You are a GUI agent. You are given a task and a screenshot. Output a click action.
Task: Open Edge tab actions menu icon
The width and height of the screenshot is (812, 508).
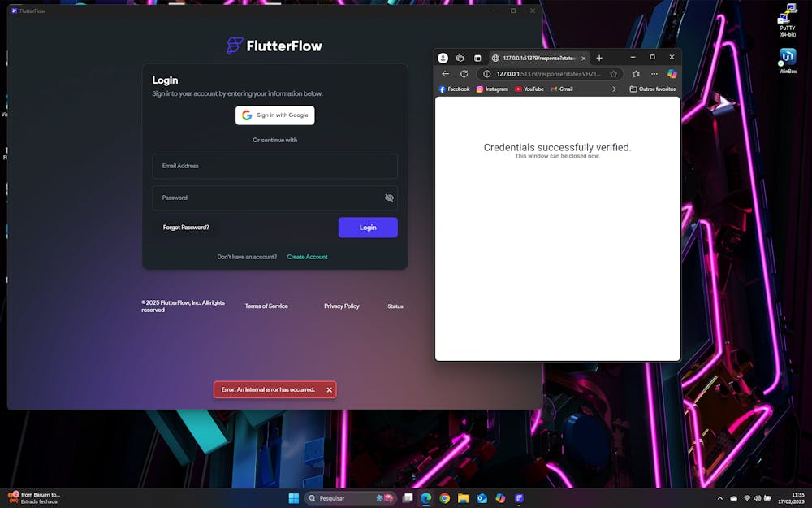[477, 58]
